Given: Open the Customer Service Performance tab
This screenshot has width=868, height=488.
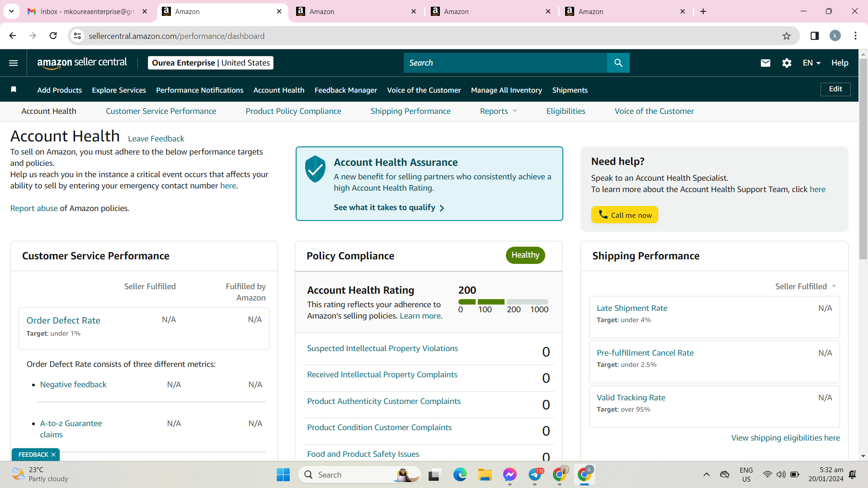Looking at the screenshot, I should point(161,111).
